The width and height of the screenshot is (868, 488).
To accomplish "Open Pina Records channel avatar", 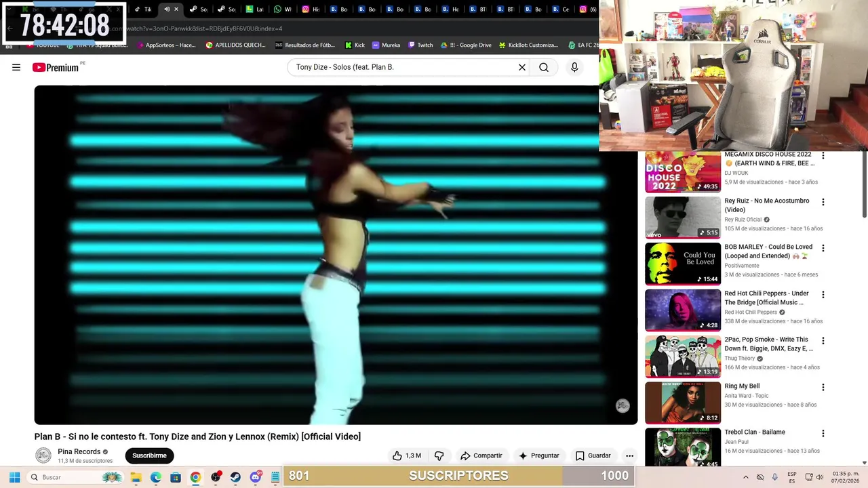I will click(43, 455).
